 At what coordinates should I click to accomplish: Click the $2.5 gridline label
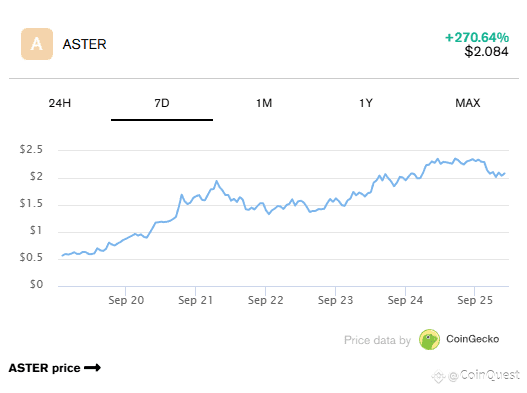31,149
